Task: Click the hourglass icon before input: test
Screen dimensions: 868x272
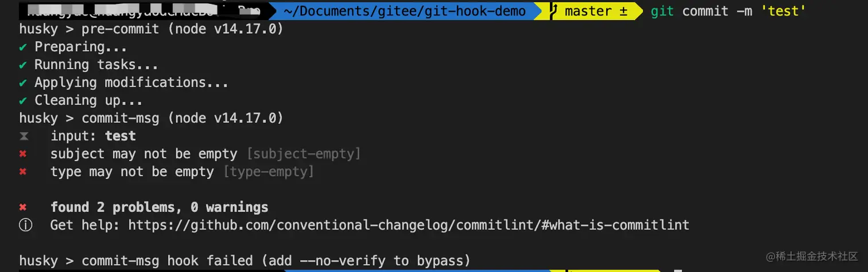Action: pos(24,137)
